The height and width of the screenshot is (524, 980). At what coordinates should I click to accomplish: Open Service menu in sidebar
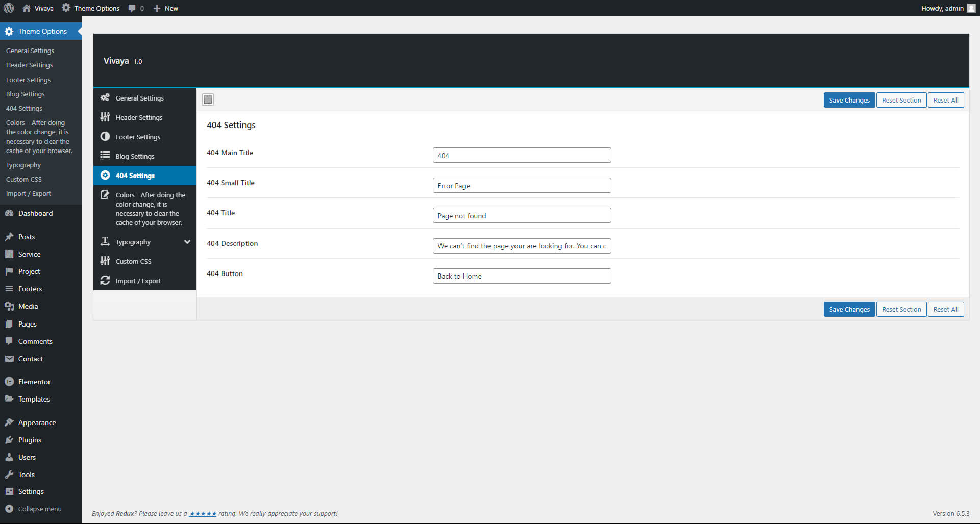click(x=41, y=254)
